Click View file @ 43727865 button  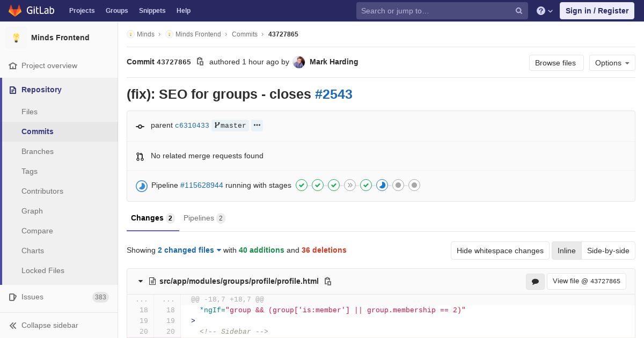[586, 281]
